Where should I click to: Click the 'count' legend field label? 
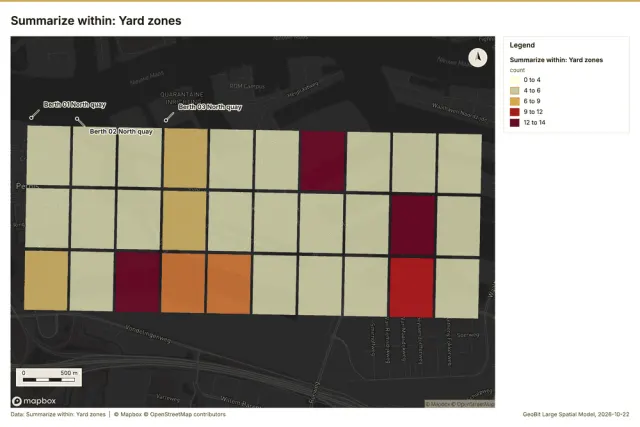tap(517, 70)
